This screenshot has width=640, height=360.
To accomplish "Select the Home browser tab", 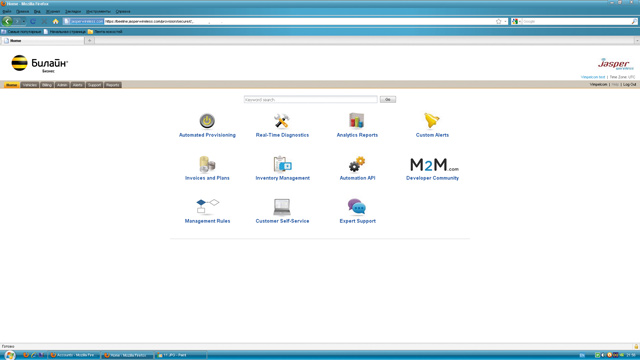I will [x=42, y=40].
